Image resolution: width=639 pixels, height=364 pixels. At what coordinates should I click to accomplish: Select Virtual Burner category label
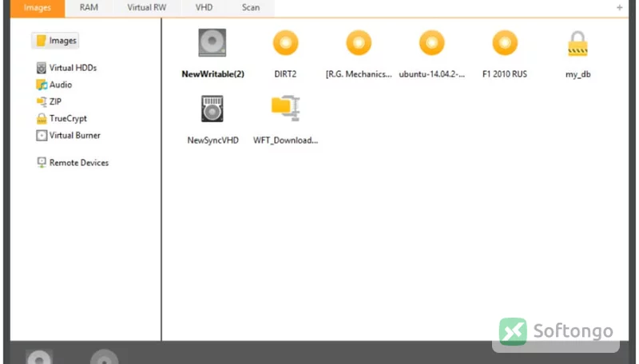[x=75, y=135]
